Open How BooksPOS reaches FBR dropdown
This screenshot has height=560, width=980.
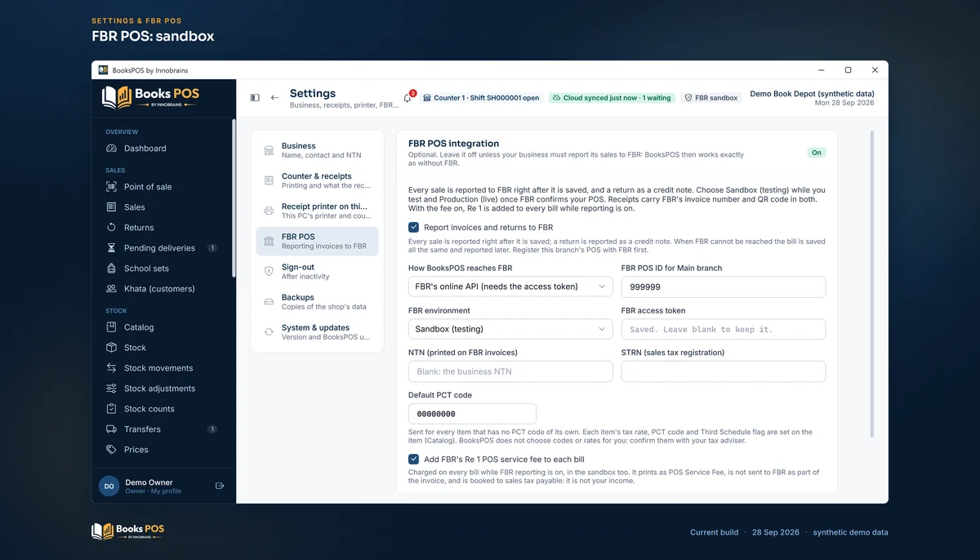tap(510, 287)
